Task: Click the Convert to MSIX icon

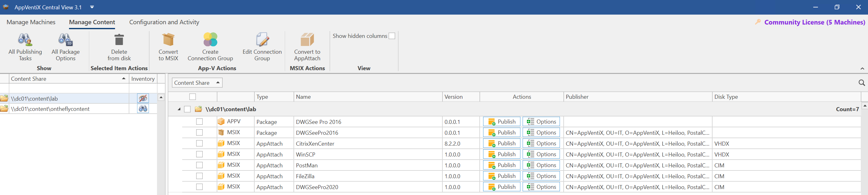Action: (x=168, y=40)
